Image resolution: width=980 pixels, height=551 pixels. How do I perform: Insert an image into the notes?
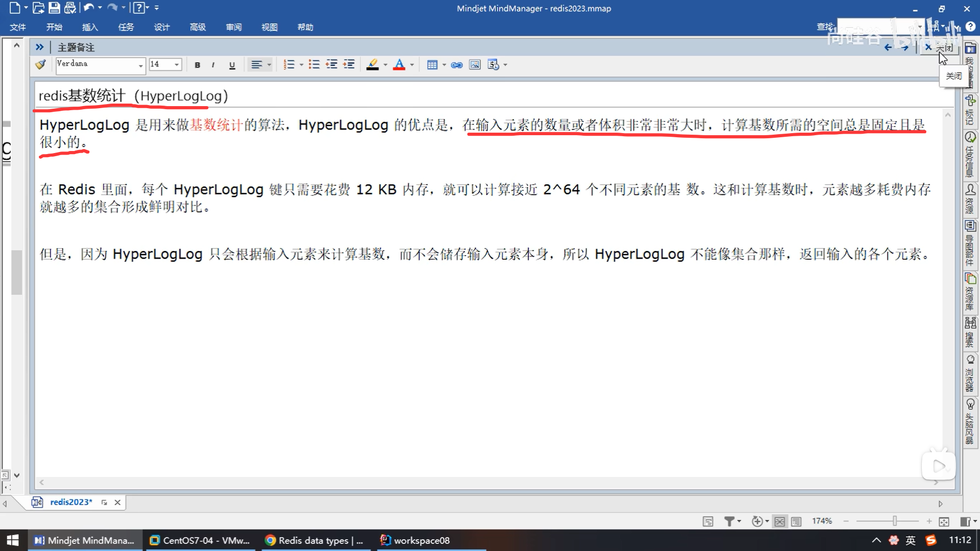[475, 65]
